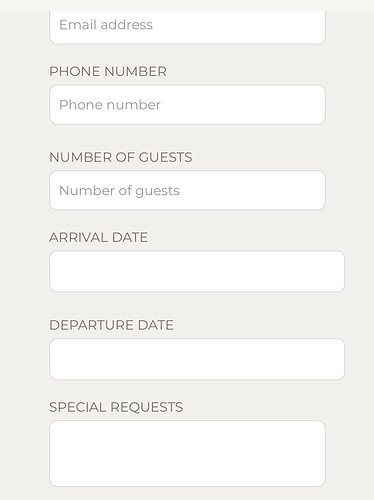This screenshot has height=500, width=374.
Task: Click the 'Email address' placeholder text
Action: click(106, 25)
